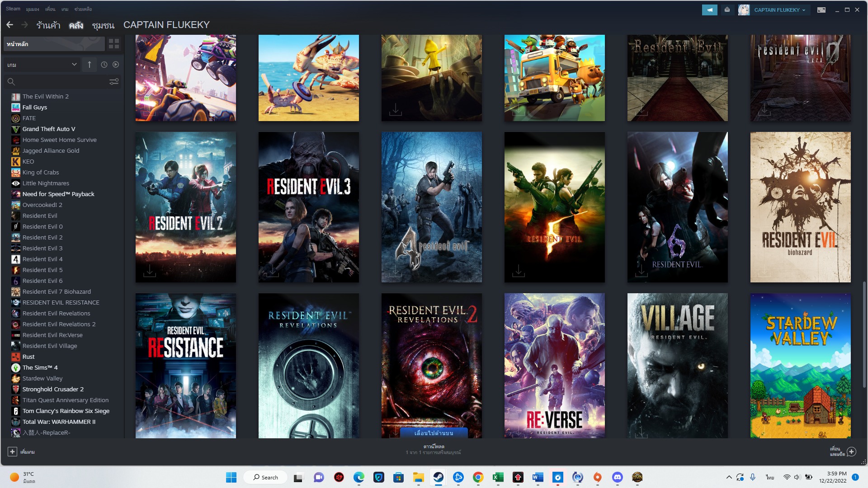Click the Steam taskbar icon
Screen dimensions: 868x488
438,477
